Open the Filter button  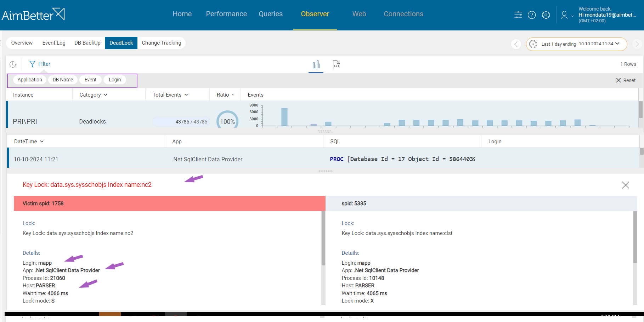point(40,64)
